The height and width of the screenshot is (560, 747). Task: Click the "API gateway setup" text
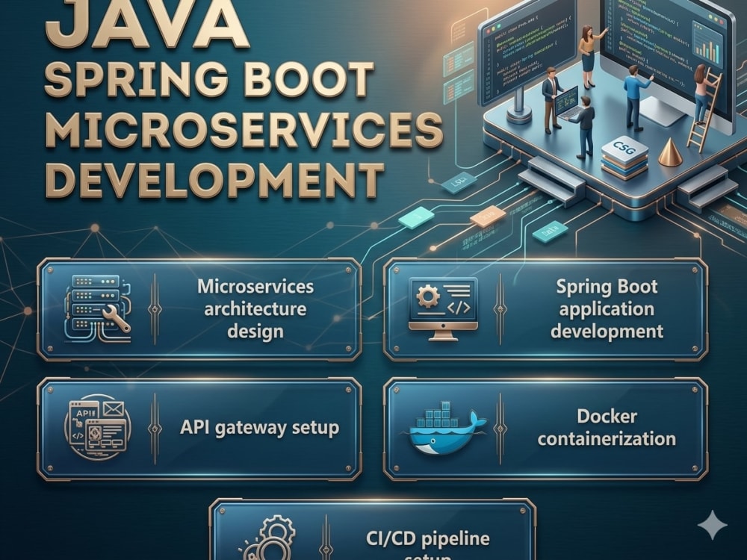[x=260, y=428]
